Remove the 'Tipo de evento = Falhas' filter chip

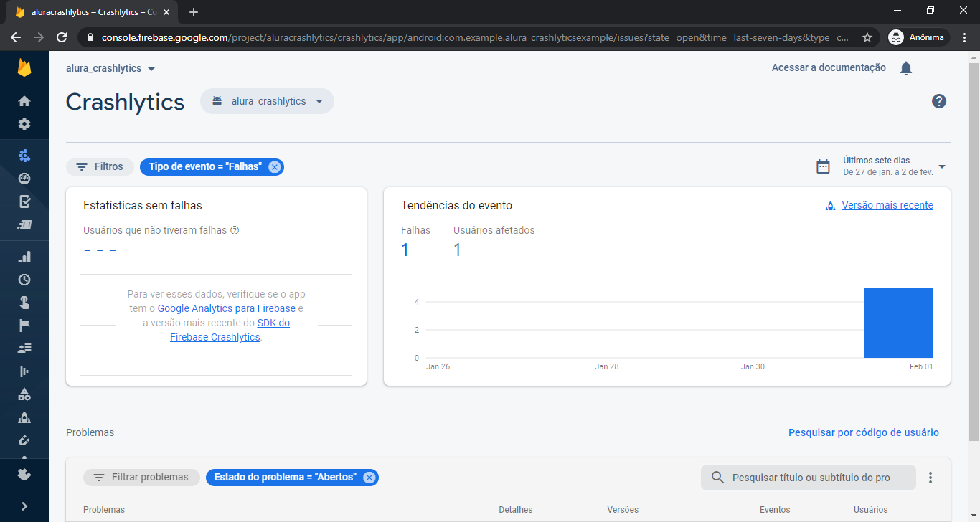274,166
